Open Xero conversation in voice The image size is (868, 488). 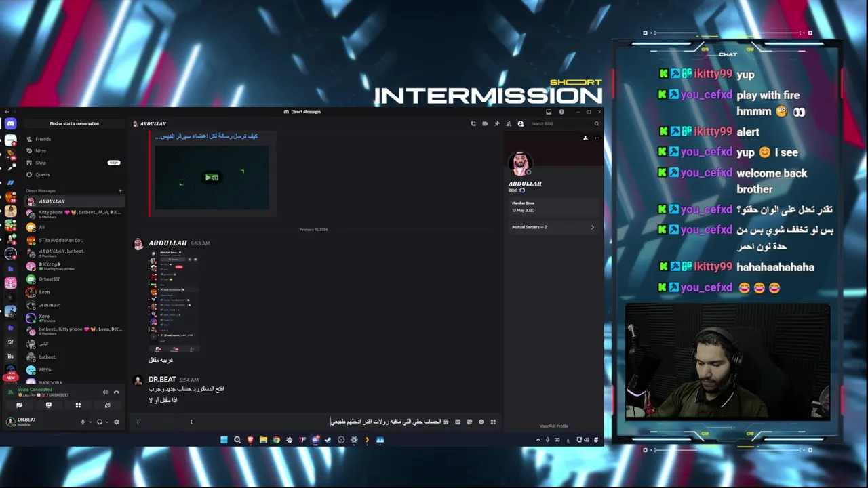(74, 318)
